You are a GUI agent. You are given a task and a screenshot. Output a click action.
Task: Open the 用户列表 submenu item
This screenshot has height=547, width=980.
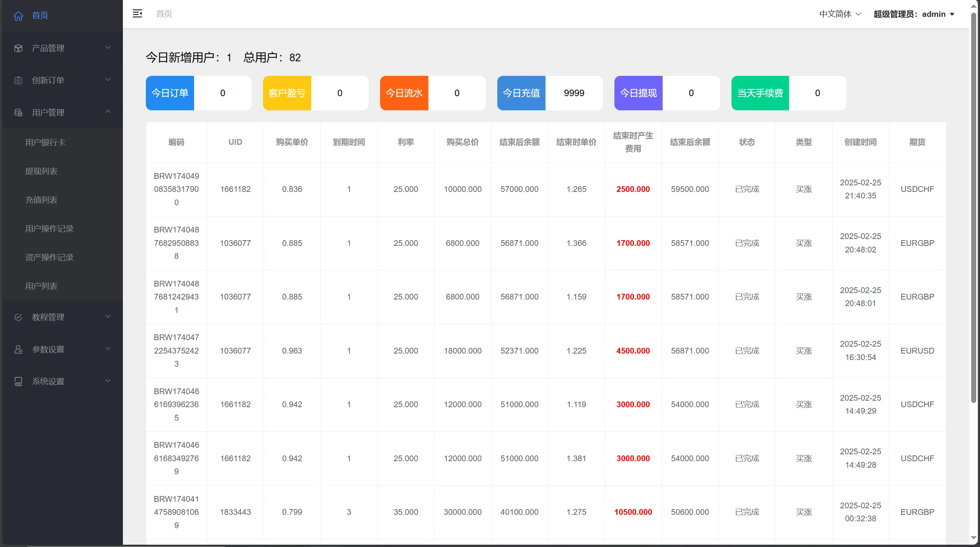click(41, 286)
